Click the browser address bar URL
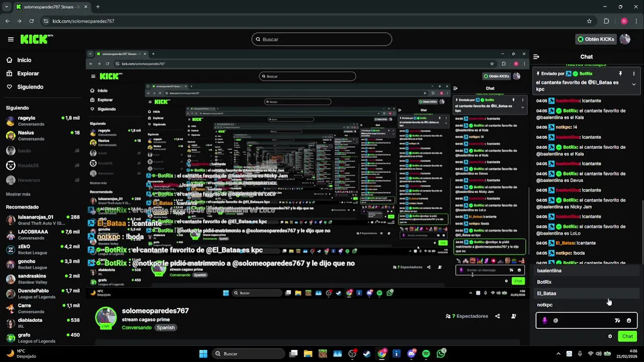 coord(84,21)
